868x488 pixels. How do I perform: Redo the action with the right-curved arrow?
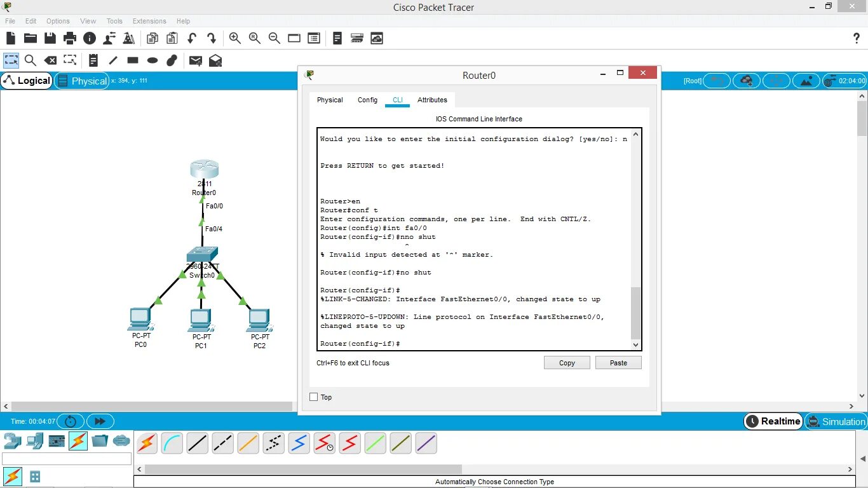point(212,38)
